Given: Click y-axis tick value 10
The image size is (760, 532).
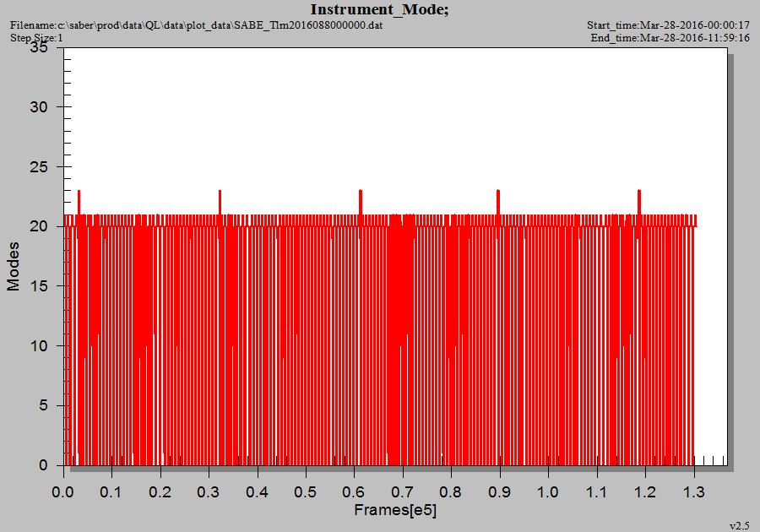Looking at the screenshot, I should 39,346.
